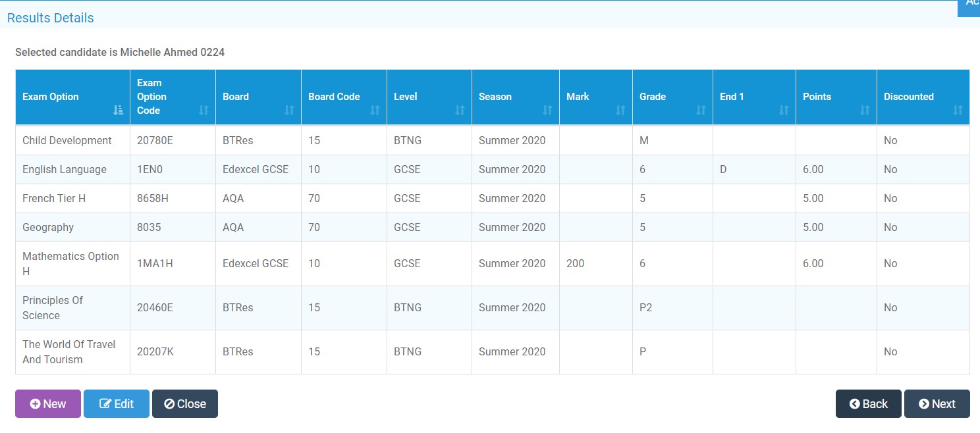980x433 pixels.
Task: Click the plus icon on the New button
Action: [x=34, y=403]
